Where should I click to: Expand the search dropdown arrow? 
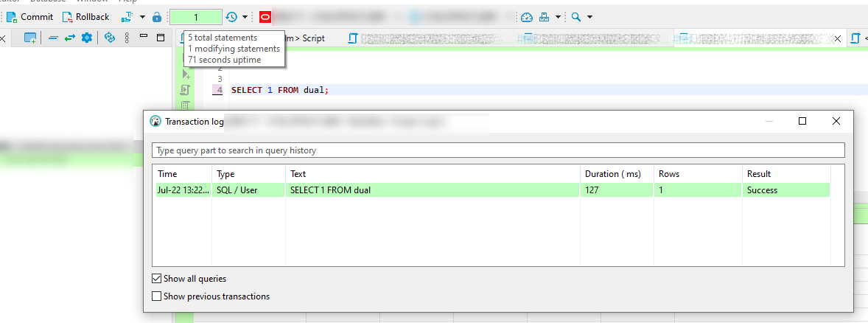click(x=589, y=17)
